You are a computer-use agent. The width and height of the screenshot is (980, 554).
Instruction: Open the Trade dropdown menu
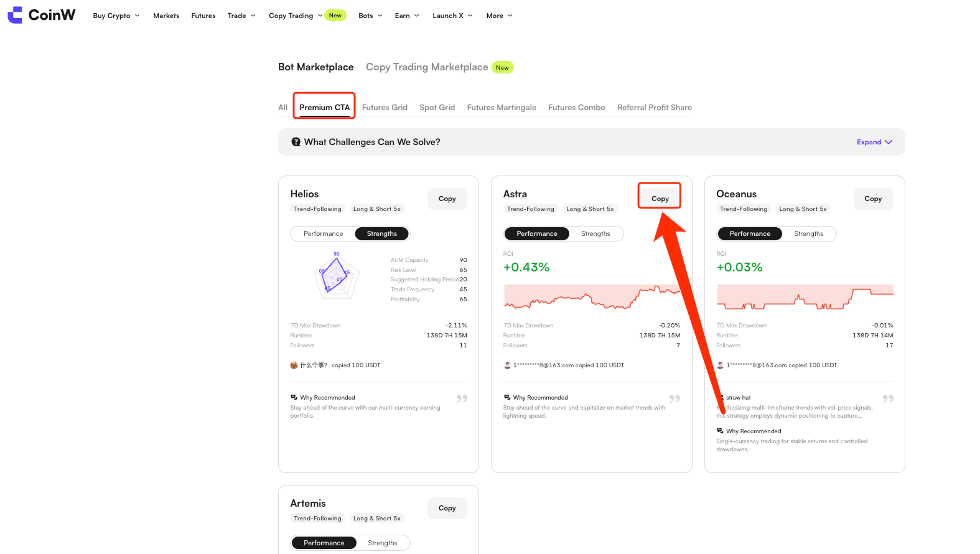[241, 16]
